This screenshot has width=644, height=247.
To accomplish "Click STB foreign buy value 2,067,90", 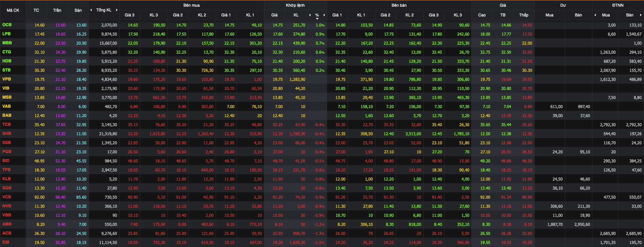I will pos(608,70).
